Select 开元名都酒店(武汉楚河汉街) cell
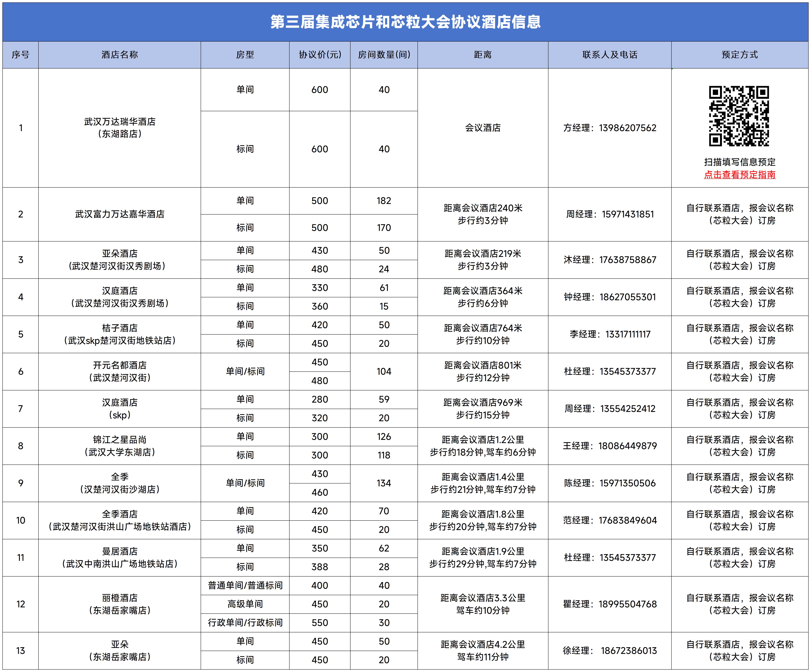This screenshot has width=811, height=672. 120,372
